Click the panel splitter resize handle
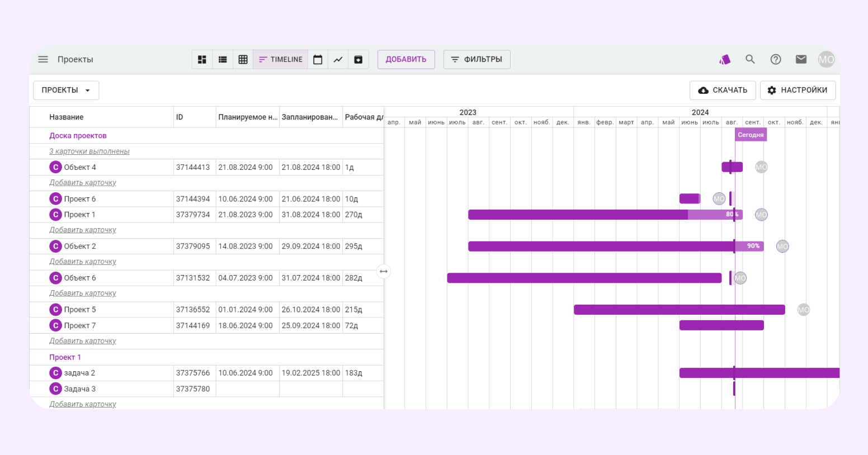Image resolution: width=868 pixels, height=455 pixels. [x=384, y=271]
